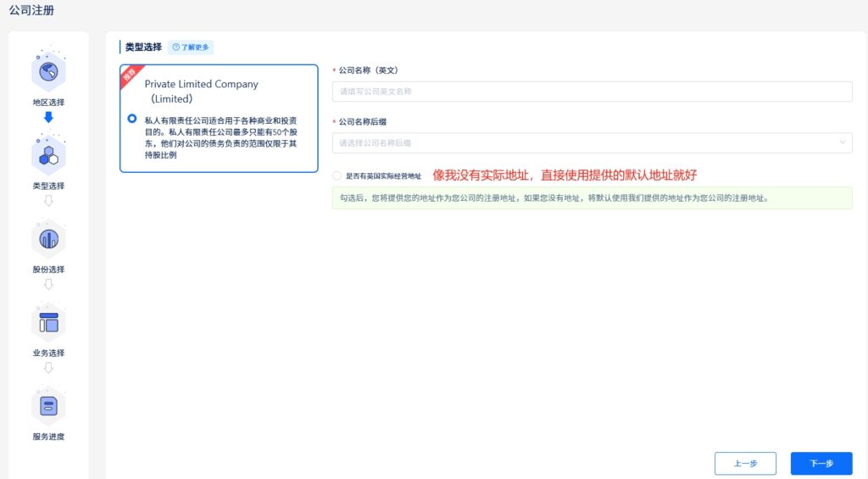Screen dimensions: 868x479
Task: Click the 股份选择 step label
Action: (x=48, y=270)
